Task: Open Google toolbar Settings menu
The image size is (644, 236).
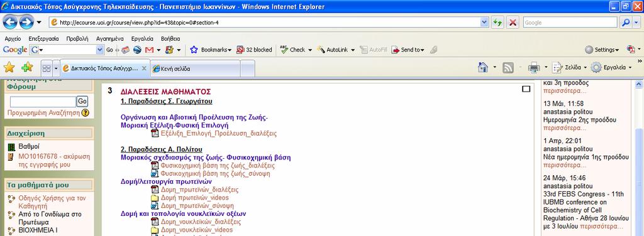Action: (x=602, y=50)
